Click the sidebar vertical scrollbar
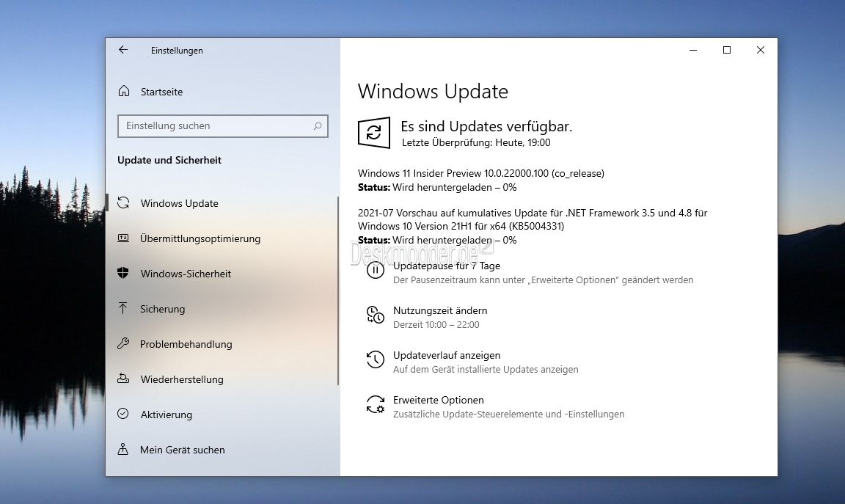The width and height of the screenshot is (845, 504). tap(338, 291)
